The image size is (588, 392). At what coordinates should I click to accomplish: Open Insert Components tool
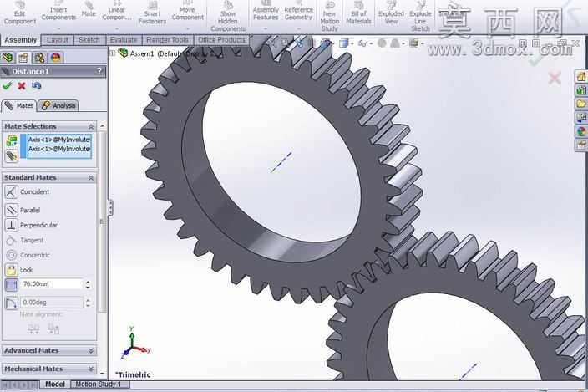(58, 11)
